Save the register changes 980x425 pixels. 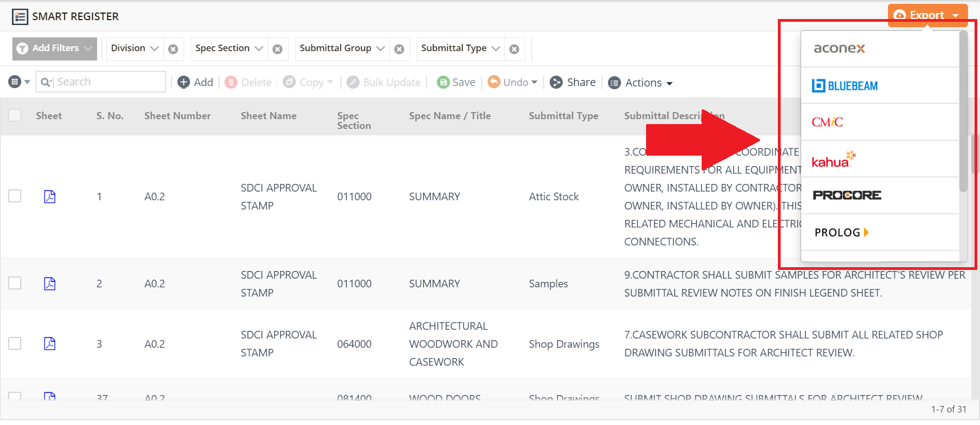tap(456, 82)
